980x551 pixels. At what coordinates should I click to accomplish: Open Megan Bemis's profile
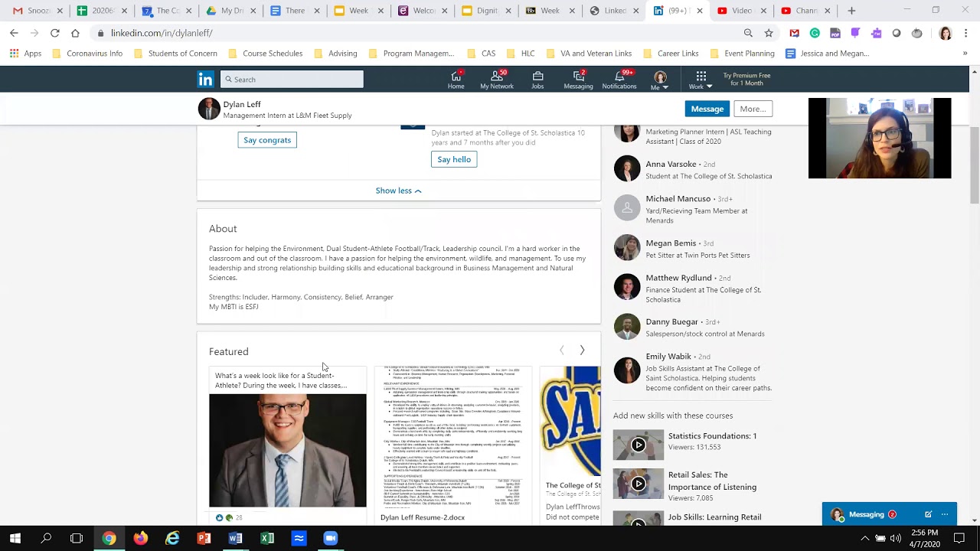tap(671, 243)
